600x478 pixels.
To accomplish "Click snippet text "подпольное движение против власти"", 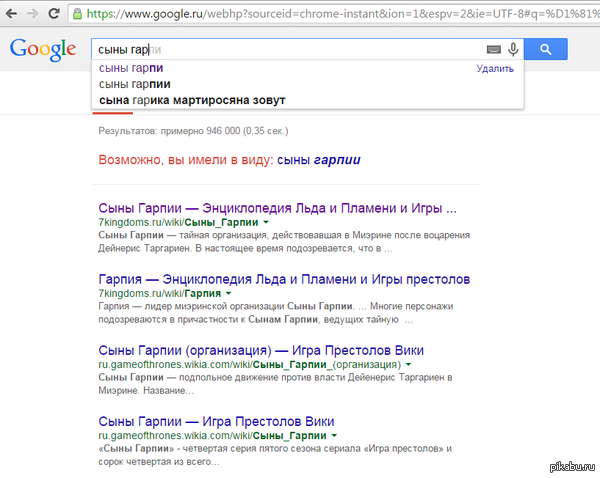I will tap(262, 377).
